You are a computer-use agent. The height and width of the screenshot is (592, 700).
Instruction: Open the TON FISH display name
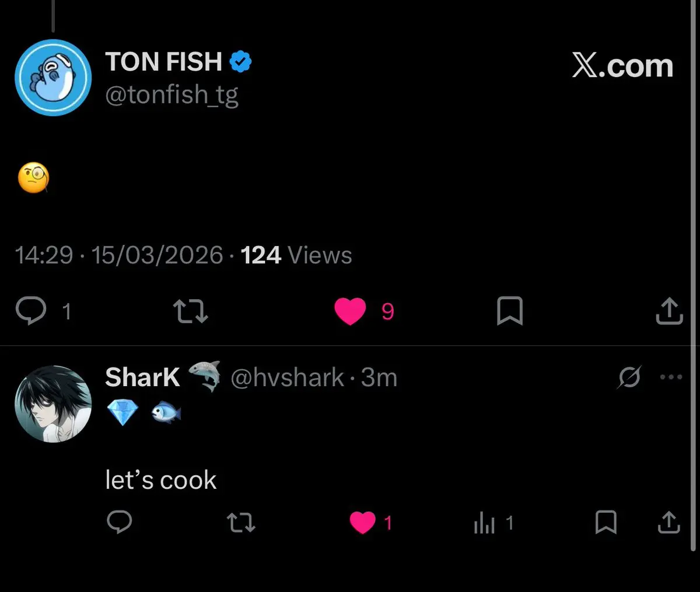(164, 62)
